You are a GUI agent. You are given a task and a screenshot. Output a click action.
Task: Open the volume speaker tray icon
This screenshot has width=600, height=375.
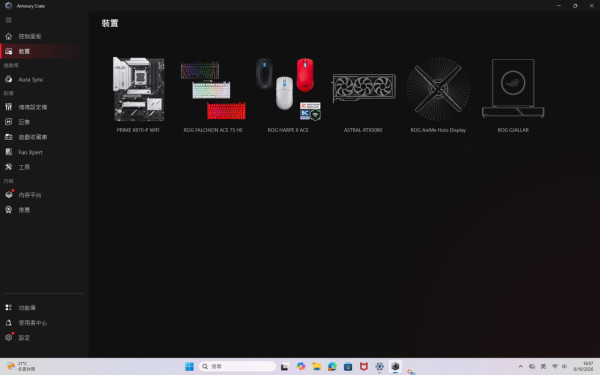(x=564, y=367)
